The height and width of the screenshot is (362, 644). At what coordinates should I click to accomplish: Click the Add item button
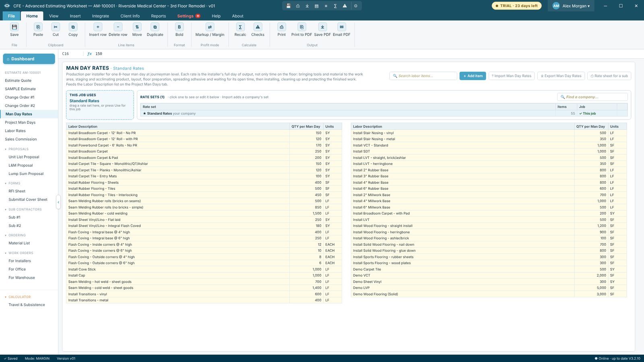(x=473, y=76)
